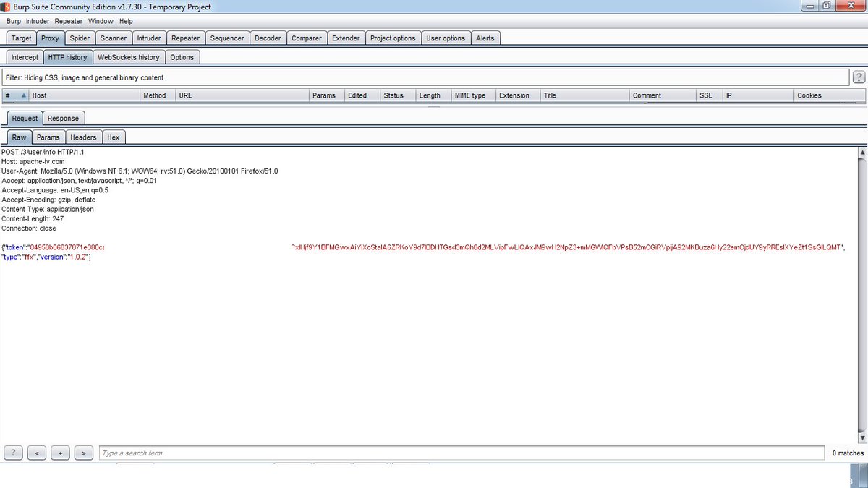Open the Scanner tab
Viewport: 868px width, 488px height.
point(114,38)
